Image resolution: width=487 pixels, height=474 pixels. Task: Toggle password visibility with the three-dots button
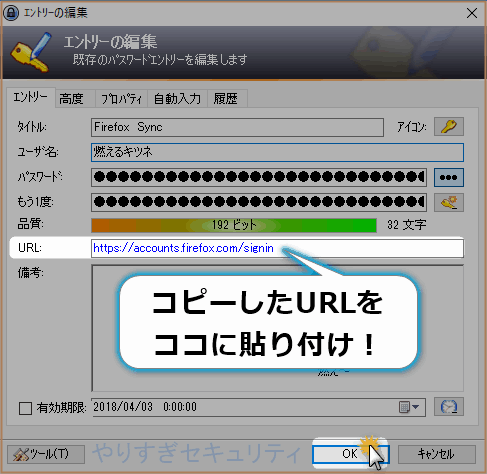(x=449, y=177)
